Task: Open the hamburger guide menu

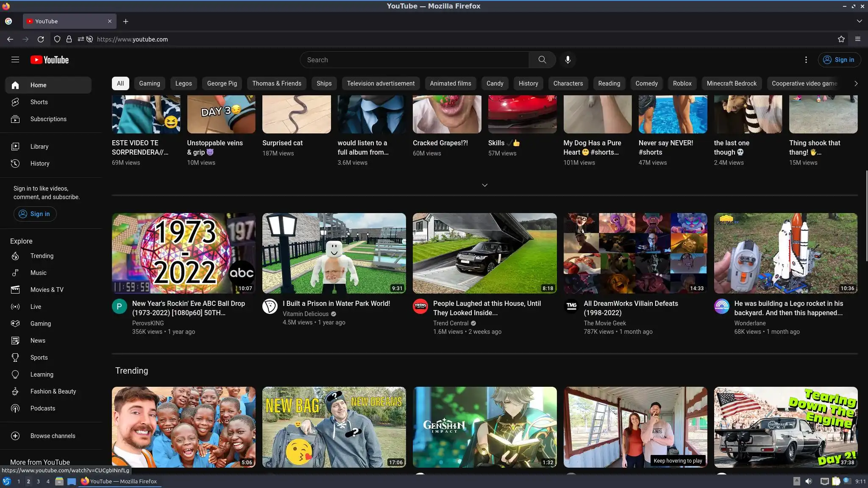Action: coord(15,60)
